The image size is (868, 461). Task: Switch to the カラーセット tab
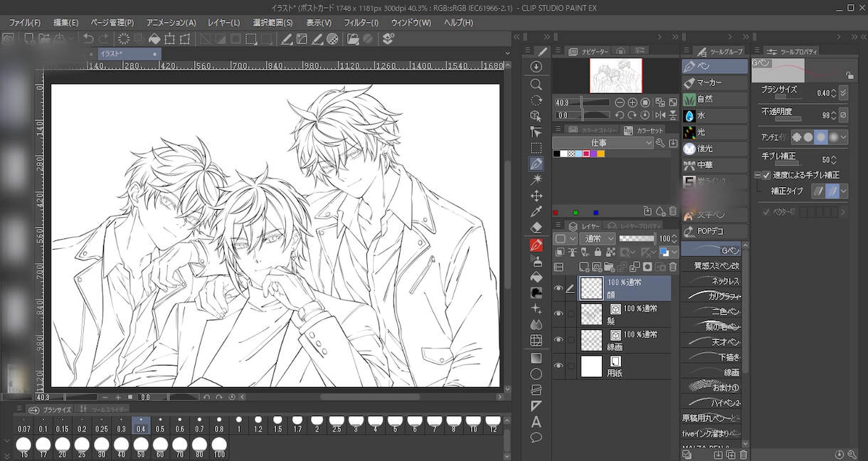(645, 130)
